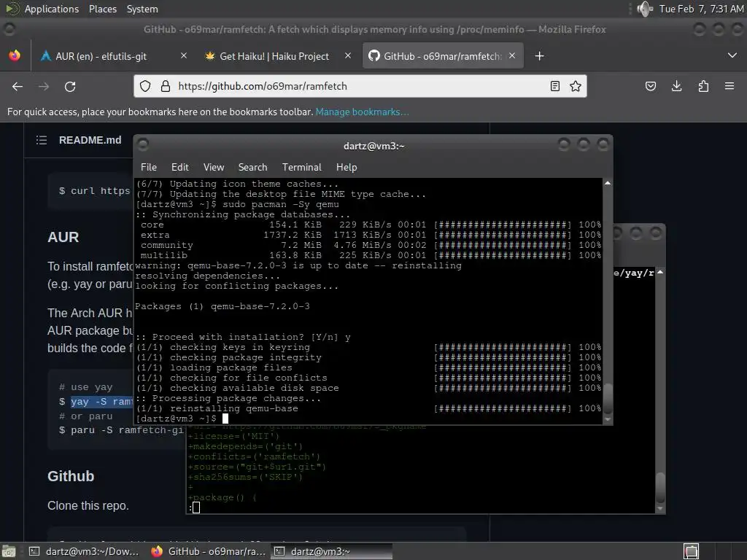The height and width of the screenshot is (560, 747).
Task: Reload the ramfetch GitHub page
Action: click(70, 86)
